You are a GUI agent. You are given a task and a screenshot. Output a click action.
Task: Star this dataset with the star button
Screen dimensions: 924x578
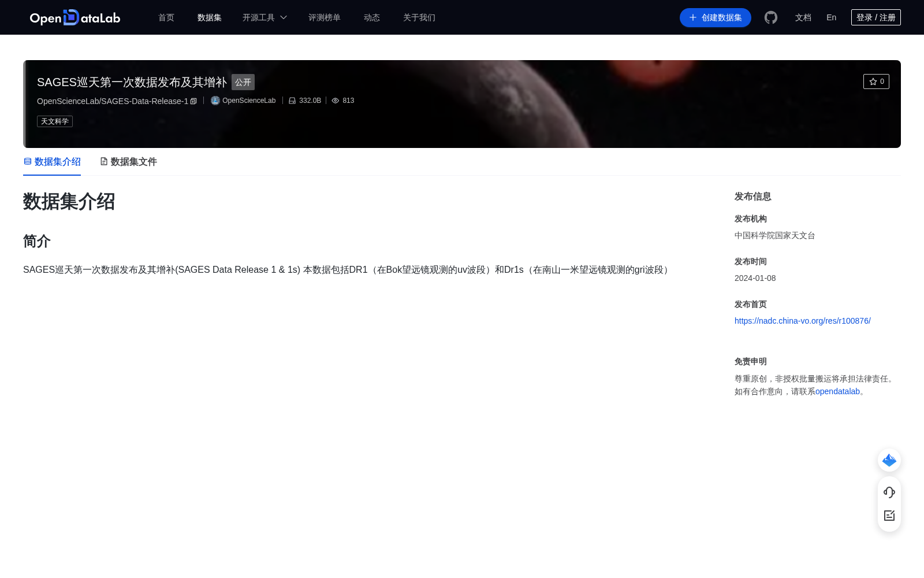click(x=876, y=81)
